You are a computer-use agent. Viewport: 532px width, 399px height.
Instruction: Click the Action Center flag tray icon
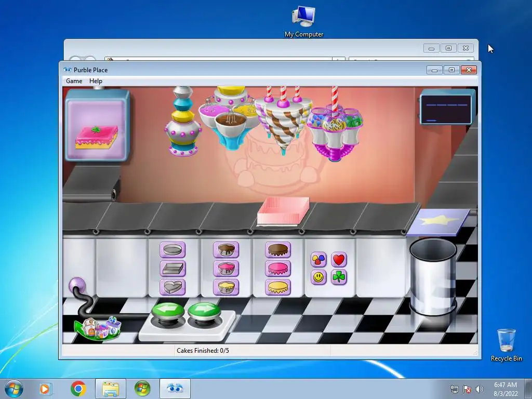click(x=467, y=389)
